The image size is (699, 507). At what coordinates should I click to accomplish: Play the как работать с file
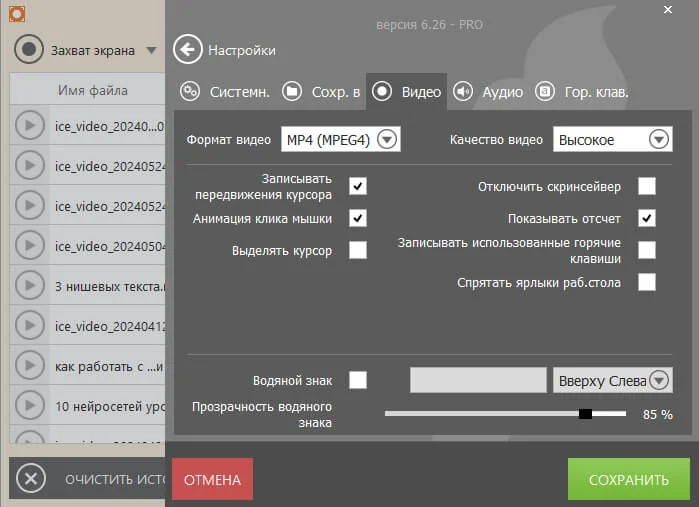(x=30, y=366)
